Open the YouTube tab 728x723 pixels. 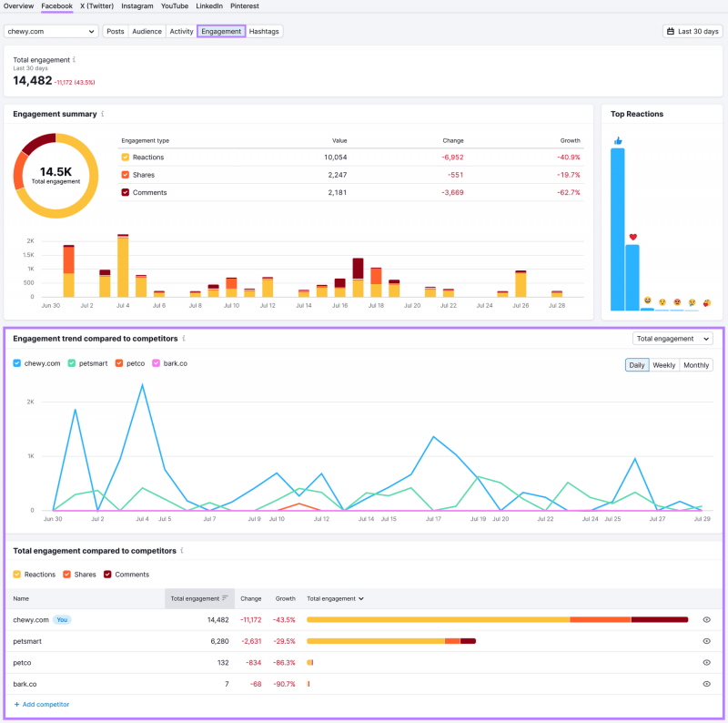[175, 6]
